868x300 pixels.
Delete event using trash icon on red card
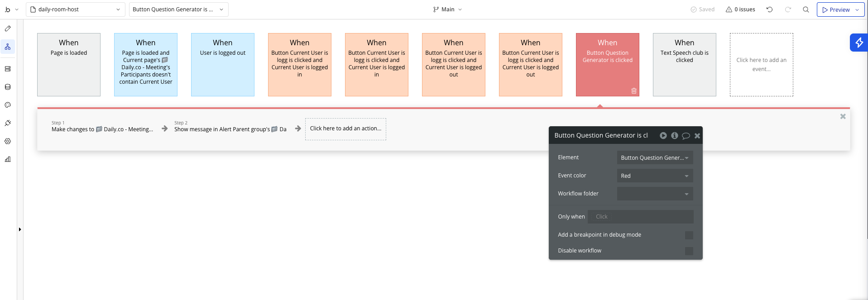click(634, 91)
